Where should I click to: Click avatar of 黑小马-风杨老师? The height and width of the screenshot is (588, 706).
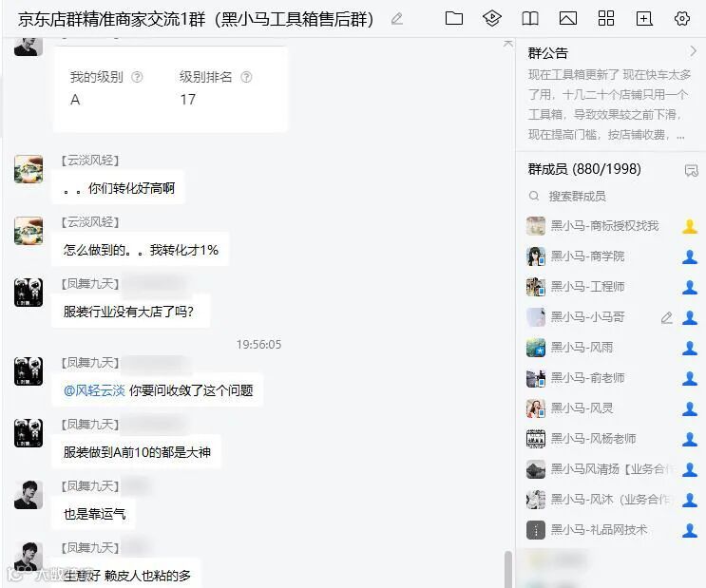pos(536,439)
